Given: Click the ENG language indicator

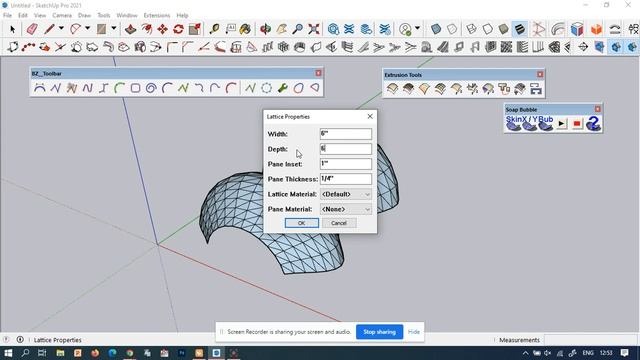Looking at the screenshot, I should [x=588, y=353].
